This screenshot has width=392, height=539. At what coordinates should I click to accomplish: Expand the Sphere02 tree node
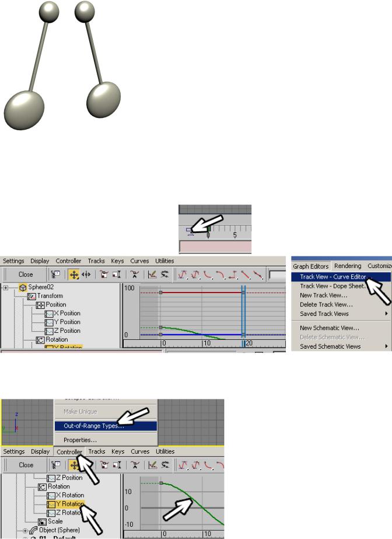click(x=5, y=287)
